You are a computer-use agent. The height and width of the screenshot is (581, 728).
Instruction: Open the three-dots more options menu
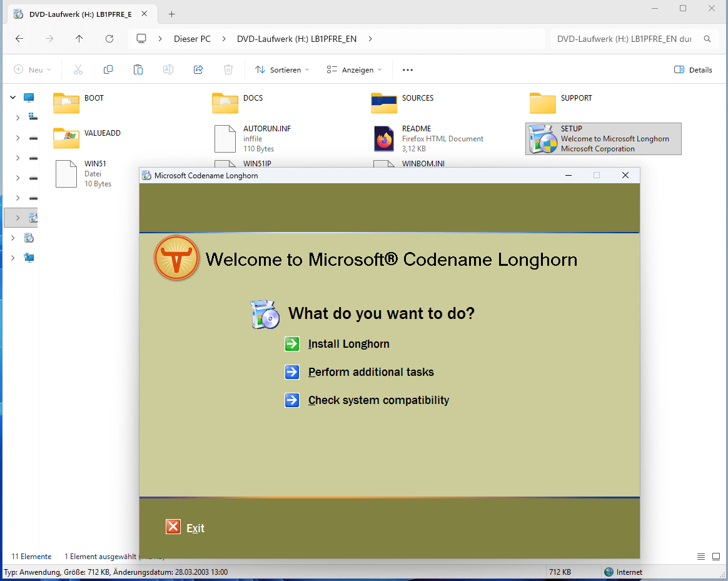[408, 69]
